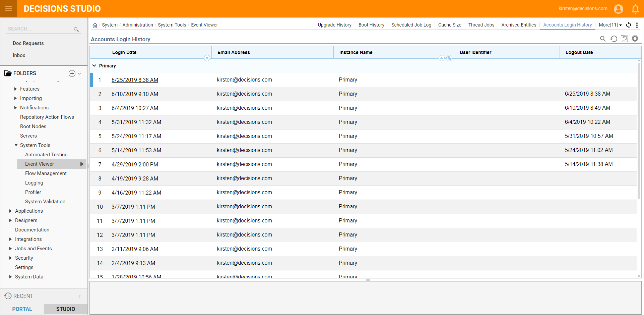This screenshot has height=315, width=644.
Task: Open the hamburger menu in the header
Action: (x=9, y=9)
